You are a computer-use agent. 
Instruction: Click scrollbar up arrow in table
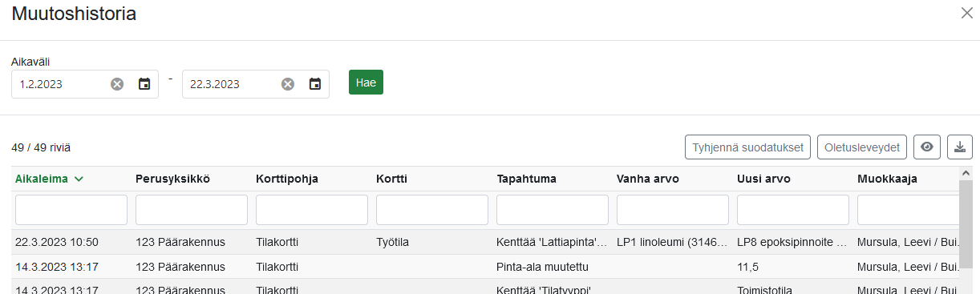pyautogui.click(x=965, y=172)
